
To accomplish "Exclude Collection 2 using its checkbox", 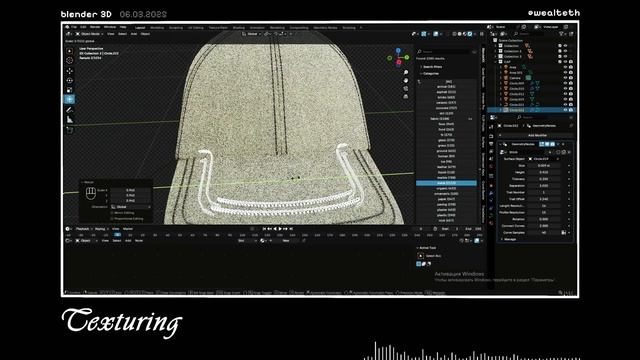I will pyautogui.click(x=560, y=51).
